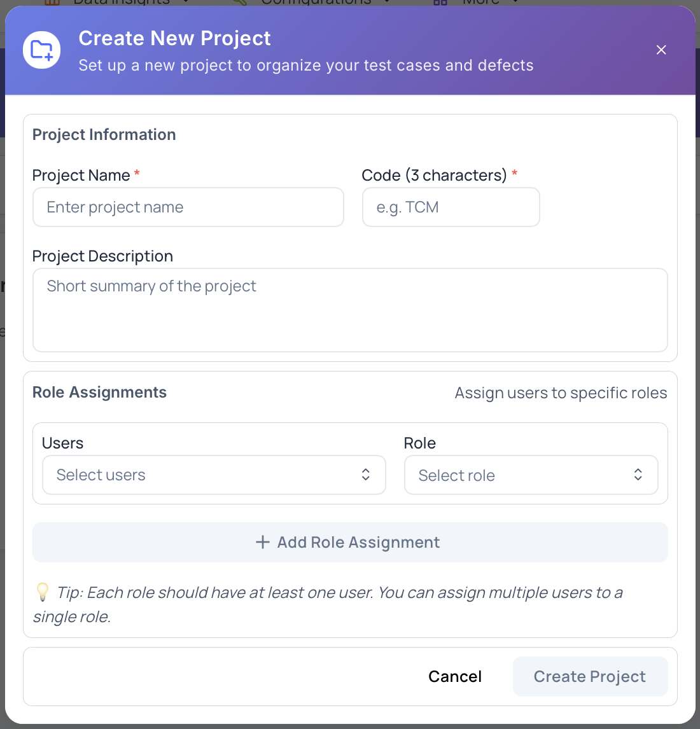The height and width of the screenshot is (729, 700).
Task: Click the 3-character project code field
Action: tap(451, 207)
